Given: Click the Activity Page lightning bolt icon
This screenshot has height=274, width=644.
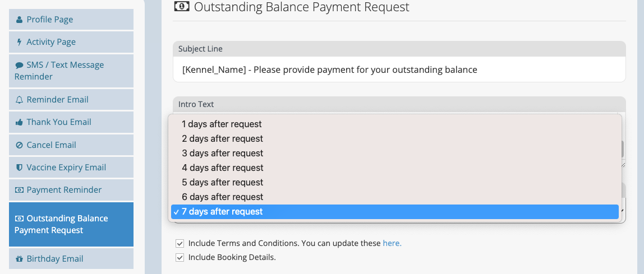Looking at the screenshot, I should point(19,42).
